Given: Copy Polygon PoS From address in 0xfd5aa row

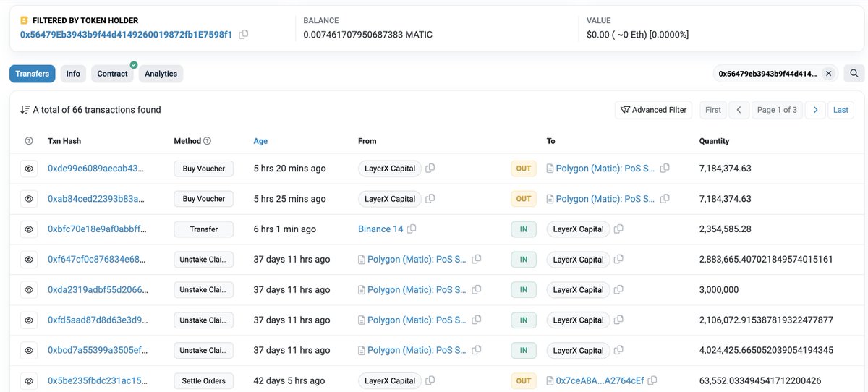Looking at the screenshot, I should tap(477, 320).
